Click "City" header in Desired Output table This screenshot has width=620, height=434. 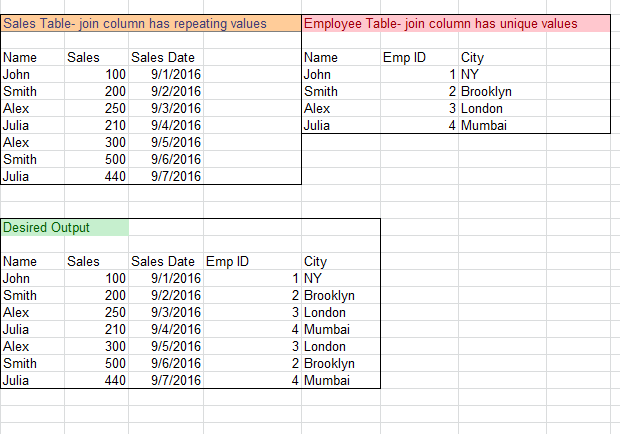click(316, 262)
